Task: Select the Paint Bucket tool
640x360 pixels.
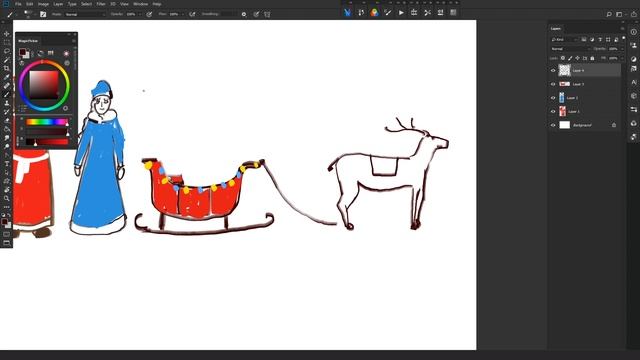Action: click(x=7, y=129)
